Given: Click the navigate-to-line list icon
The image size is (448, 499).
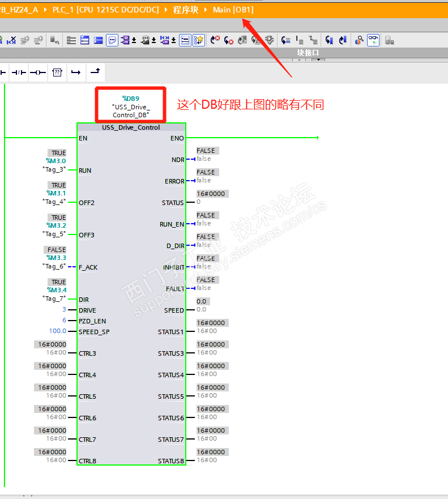Looking at the screenshot, I should pos(285,40).
